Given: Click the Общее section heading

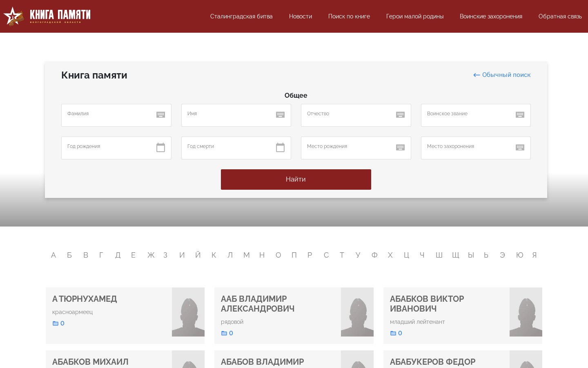Looking at the screenshot, I should pos(296,95).
